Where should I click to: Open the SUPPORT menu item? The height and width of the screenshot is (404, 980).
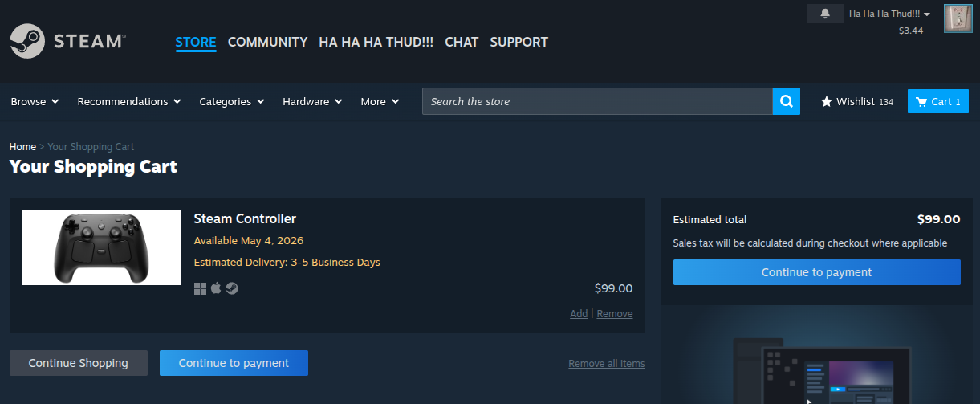pos(518,42)
